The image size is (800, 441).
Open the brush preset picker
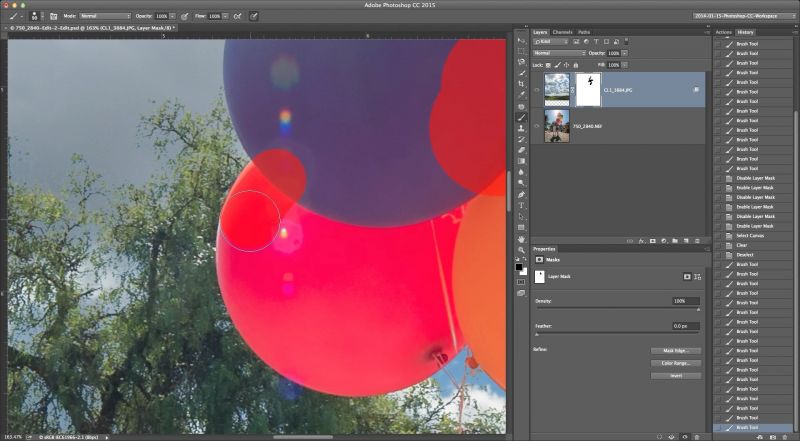point(35,16)
